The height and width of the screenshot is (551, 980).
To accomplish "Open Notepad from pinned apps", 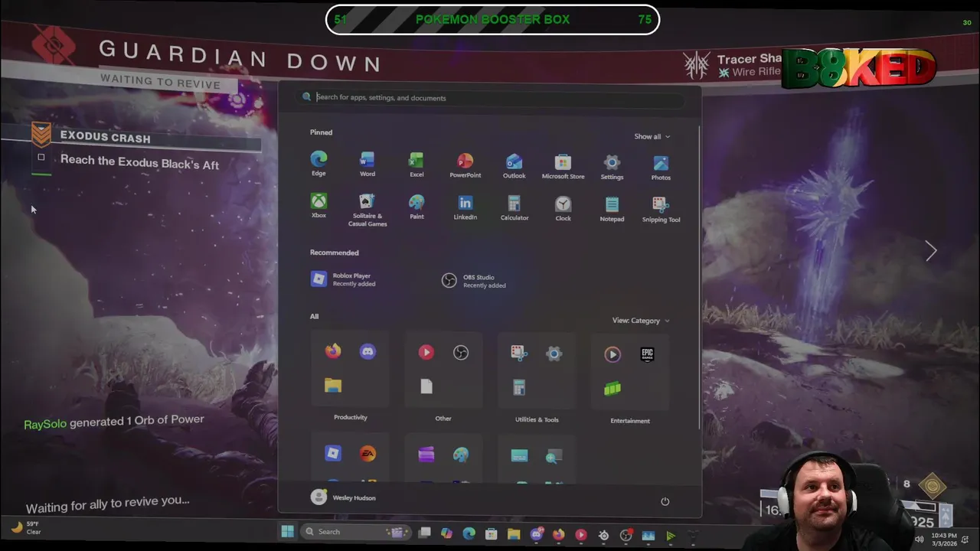I will [x=612, y=207].
